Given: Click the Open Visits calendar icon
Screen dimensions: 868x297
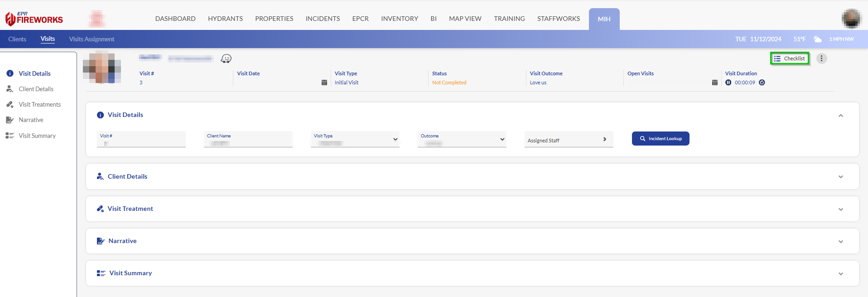Looking at the screenshot, I should click(x=714, y=83).
